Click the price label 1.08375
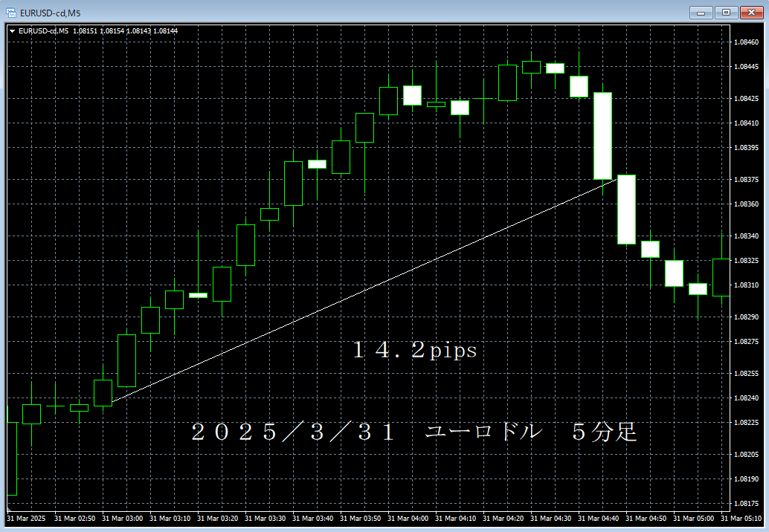 (x=746, y=179)
